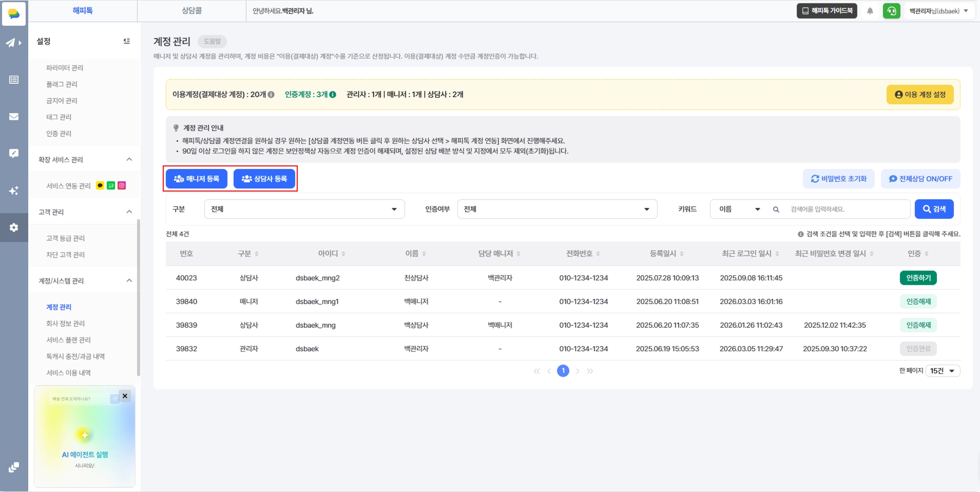Collapse the 고객 관리 section
This screenshot has height=492, width=980.
click(x=129, y=212)
